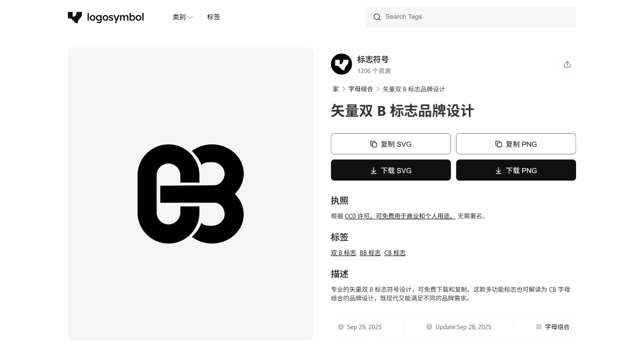The image size is (644, 351).
Task: Go to 家 in the breadcrumb
Action: (x=336, y=89)
